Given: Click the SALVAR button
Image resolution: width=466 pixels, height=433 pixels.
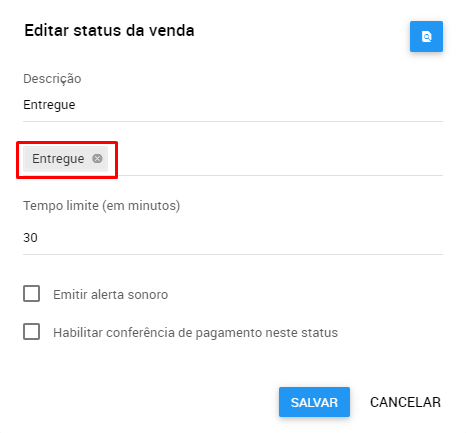Looking at the screenshot, I should click(x=314, y=402).
